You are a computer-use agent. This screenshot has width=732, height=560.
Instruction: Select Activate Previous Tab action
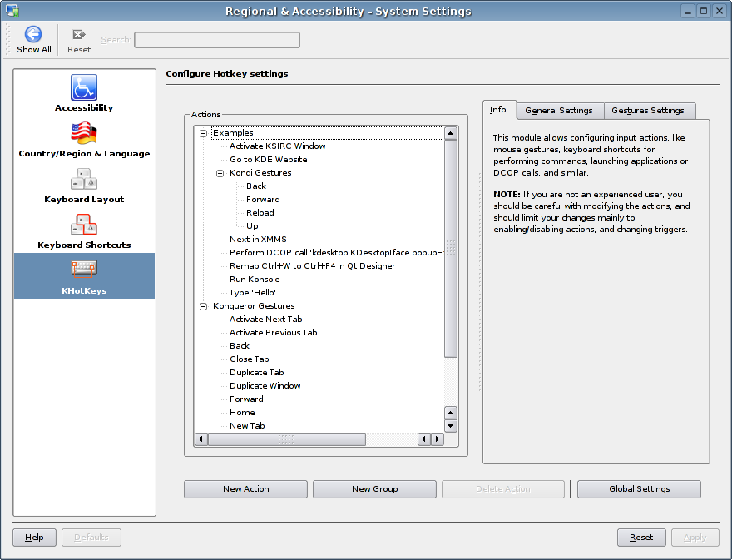(273, 333)
